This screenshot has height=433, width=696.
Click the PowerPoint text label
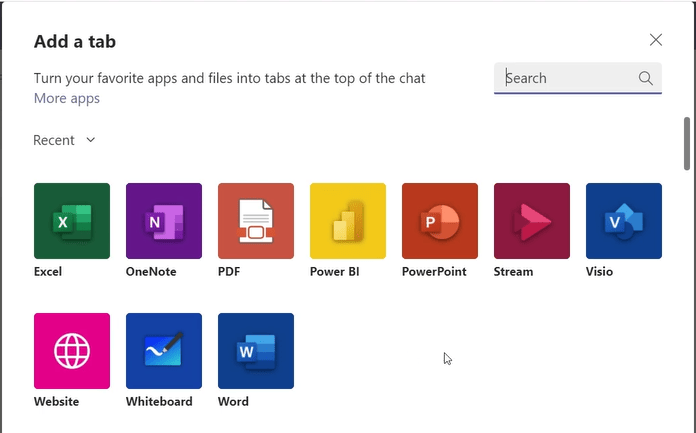[434, 271]
